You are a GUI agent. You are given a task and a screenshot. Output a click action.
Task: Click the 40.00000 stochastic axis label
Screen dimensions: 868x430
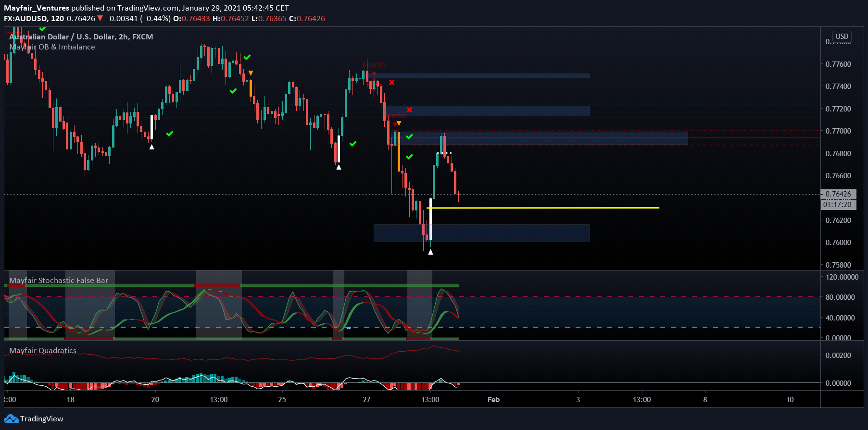tap(840, 318)
